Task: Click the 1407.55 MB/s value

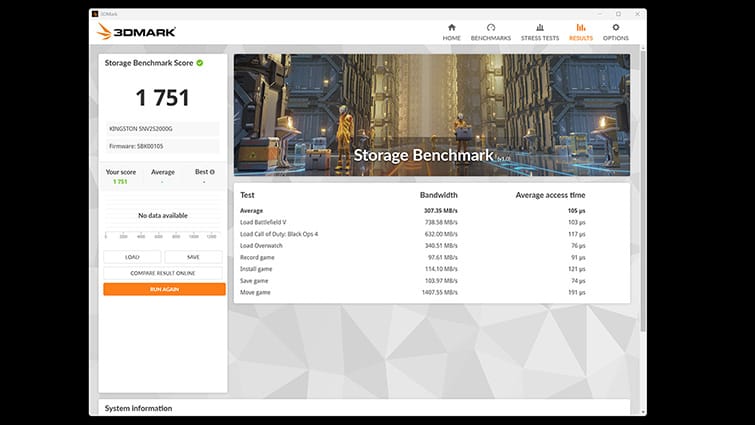Action: (x=440, y=292)
